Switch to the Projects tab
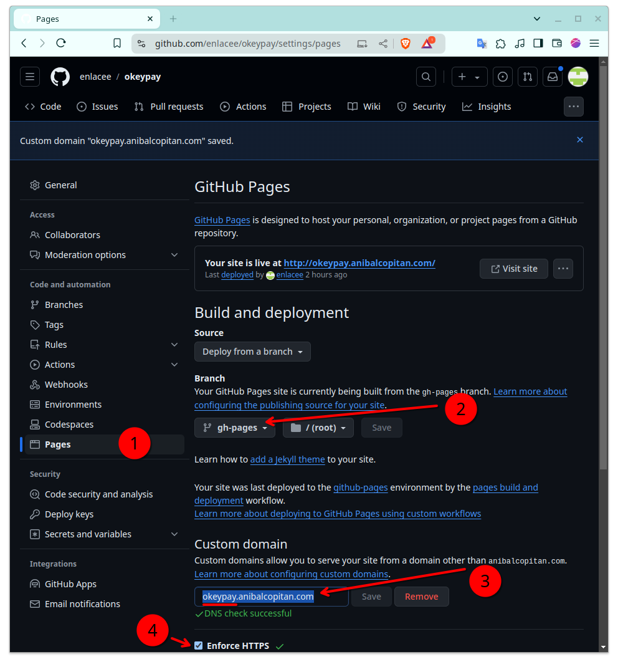Screen dimensions: 618x672 coord(307,107)
